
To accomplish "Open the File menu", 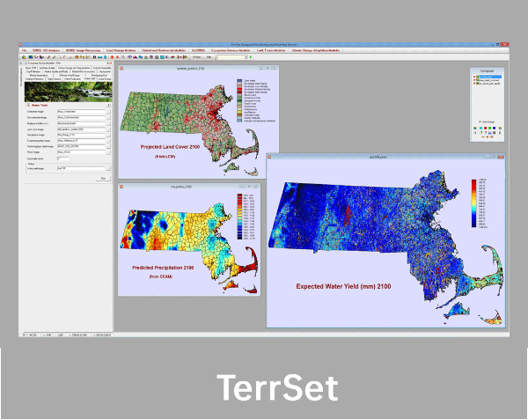I will [x=24, y=50].
